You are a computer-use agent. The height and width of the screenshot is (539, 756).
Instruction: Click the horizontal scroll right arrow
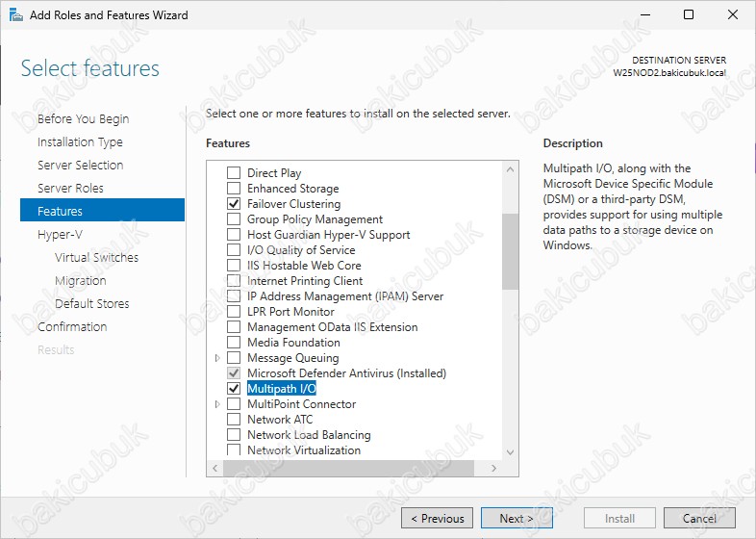(493, 468)
